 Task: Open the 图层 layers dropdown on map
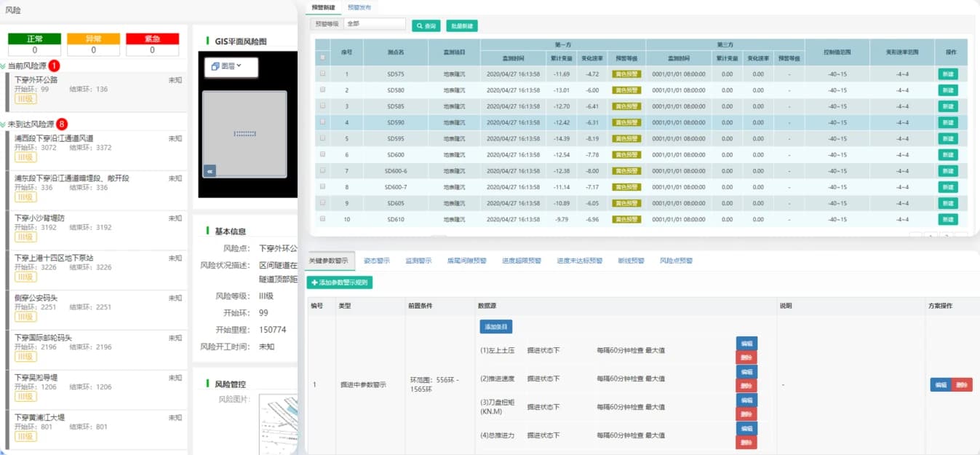click(x=231, y=66)
